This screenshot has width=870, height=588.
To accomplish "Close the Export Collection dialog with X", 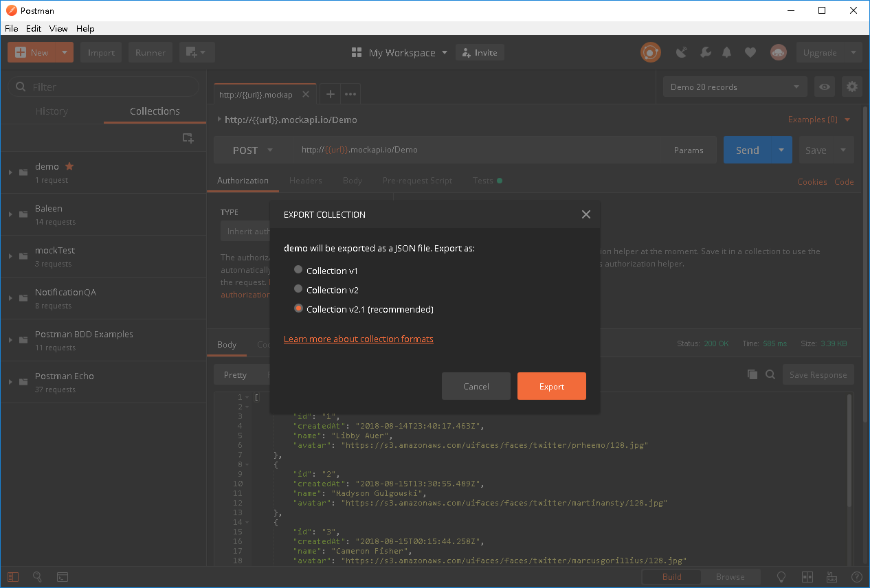I will tap(586, 214).
